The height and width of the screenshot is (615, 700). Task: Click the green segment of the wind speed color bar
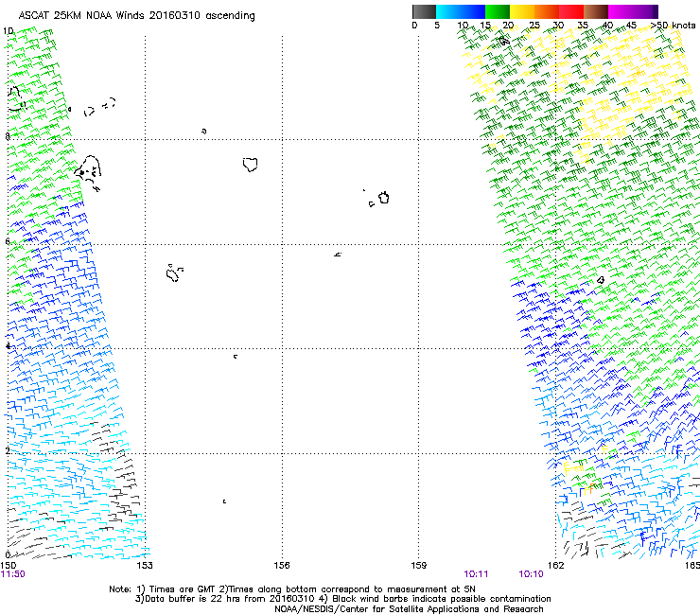click(x=498, y=11)
